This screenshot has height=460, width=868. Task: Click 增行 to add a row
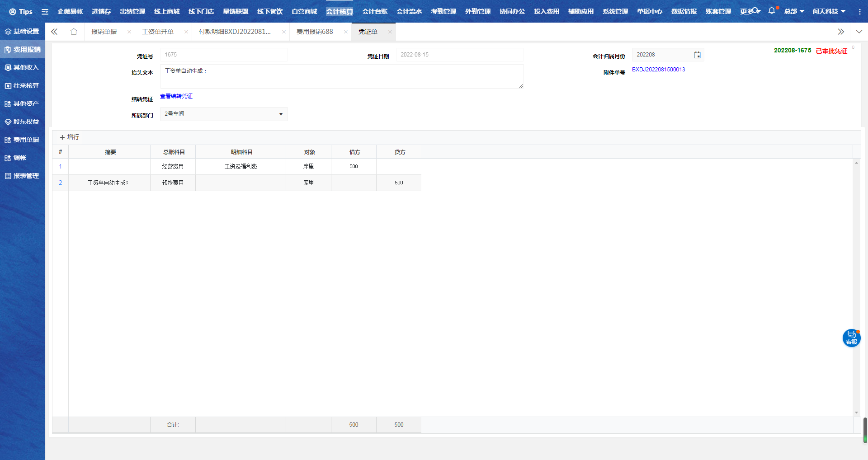click(69, 137)
